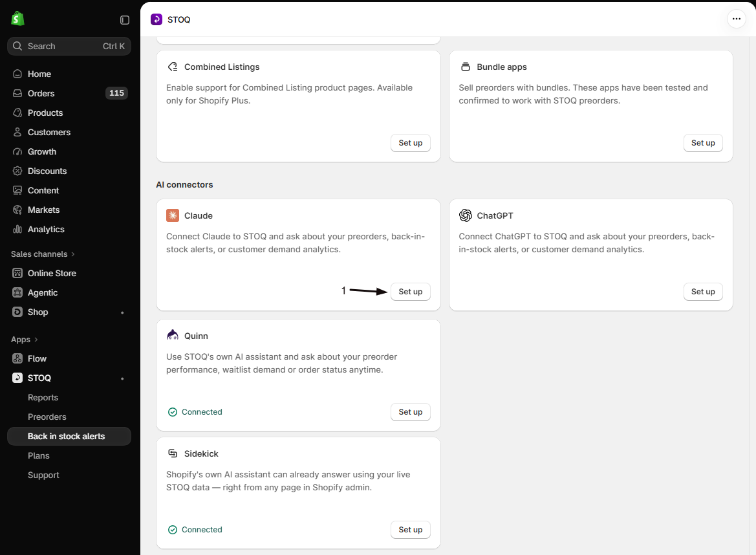The height and width of the screenshot is (555, 756).
Task: Click the Shop channel icon
Action: click(x=17, y=312)
